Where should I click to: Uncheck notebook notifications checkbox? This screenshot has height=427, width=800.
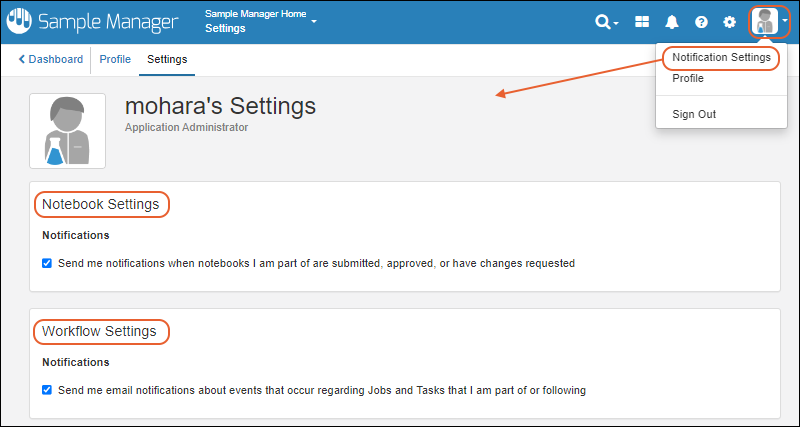pos(47,264)
